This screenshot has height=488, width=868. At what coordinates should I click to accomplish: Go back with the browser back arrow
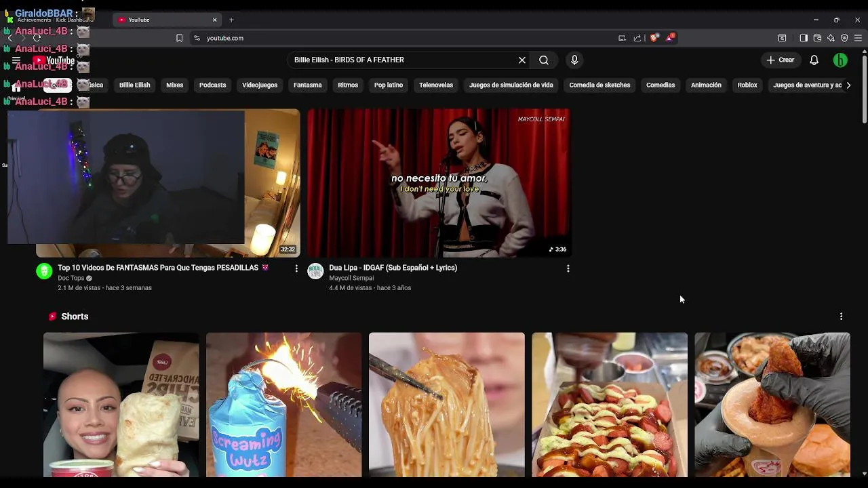(x=9, y=38)
